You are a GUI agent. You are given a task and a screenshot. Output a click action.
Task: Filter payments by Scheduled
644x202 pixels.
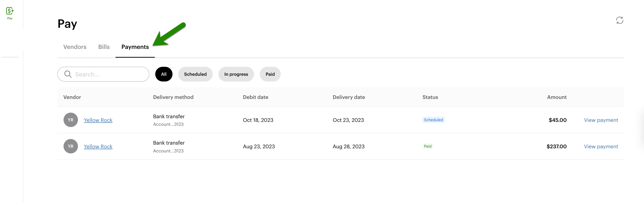pyautogui.click(x=195, y=74)
